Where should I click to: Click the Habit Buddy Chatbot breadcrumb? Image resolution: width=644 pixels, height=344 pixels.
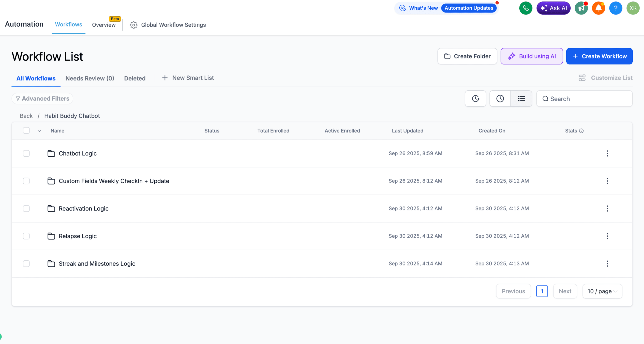pyautogui.click(x=72, y=116)
